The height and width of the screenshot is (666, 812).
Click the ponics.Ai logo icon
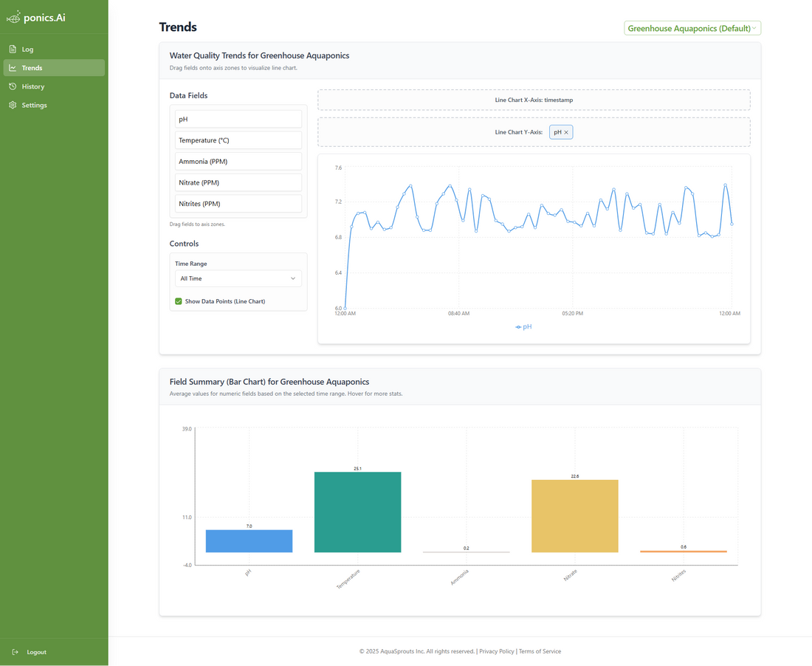pyautogui.click(x=13, y=17)
